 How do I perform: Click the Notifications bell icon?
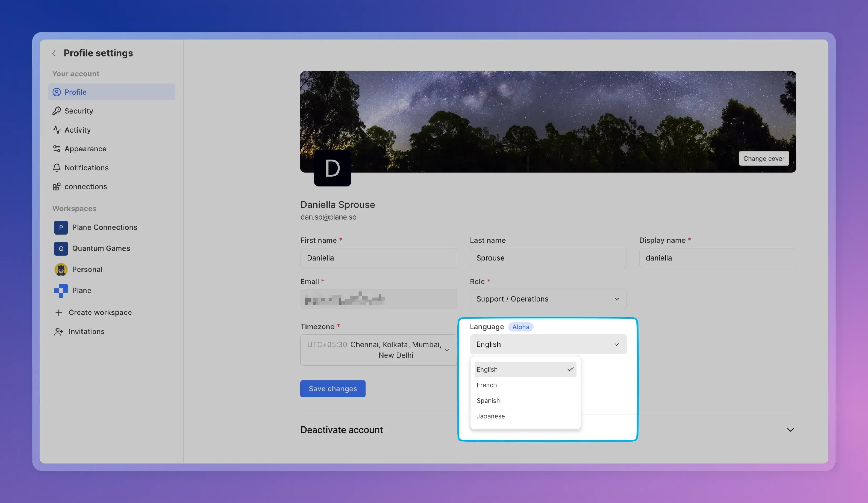tap(57, 168)
